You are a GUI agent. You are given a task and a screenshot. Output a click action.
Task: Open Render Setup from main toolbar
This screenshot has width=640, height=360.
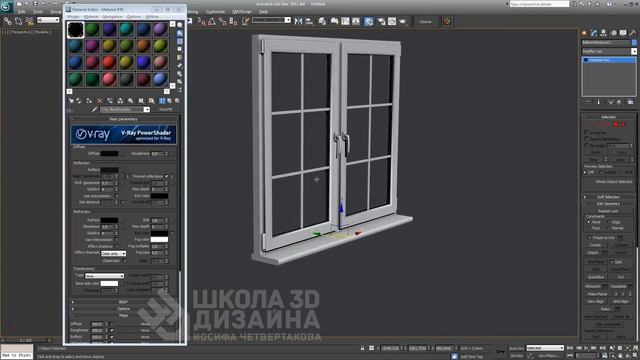click(381, 21)
